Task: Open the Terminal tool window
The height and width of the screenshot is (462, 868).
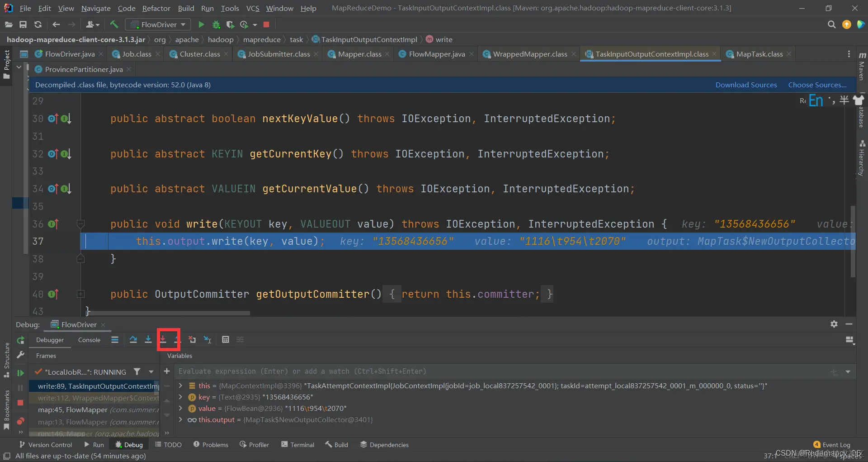Action: (297, 445)
